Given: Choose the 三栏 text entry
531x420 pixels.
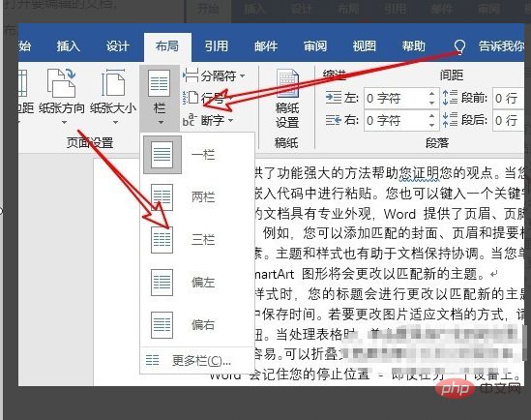Looking at the screenshot, I should [203, 240].
